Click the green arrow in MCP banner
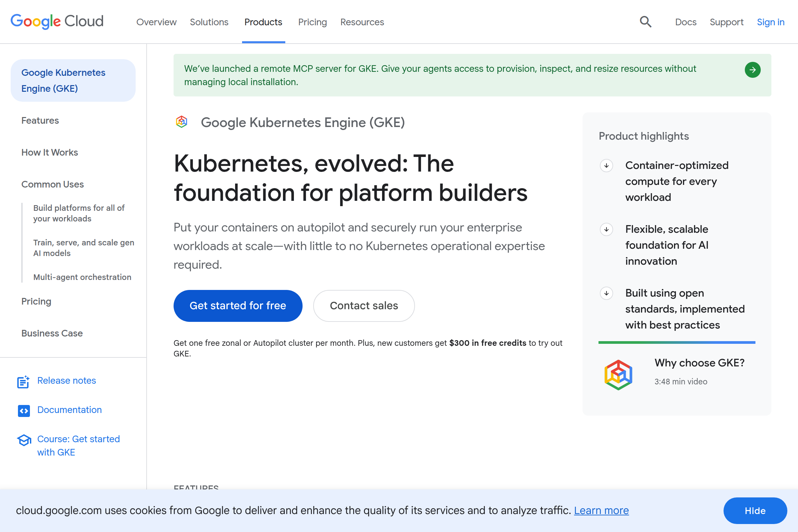This screenshot has height=532, width=798. pyautogui.click(x=752, y=70)
